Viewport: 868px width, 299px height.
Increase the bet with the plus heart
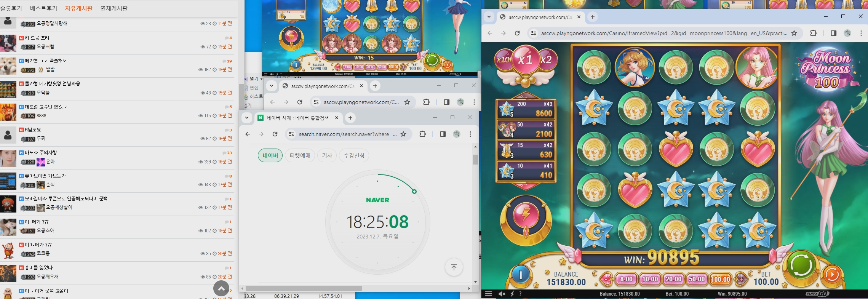[x=741, y=279]
